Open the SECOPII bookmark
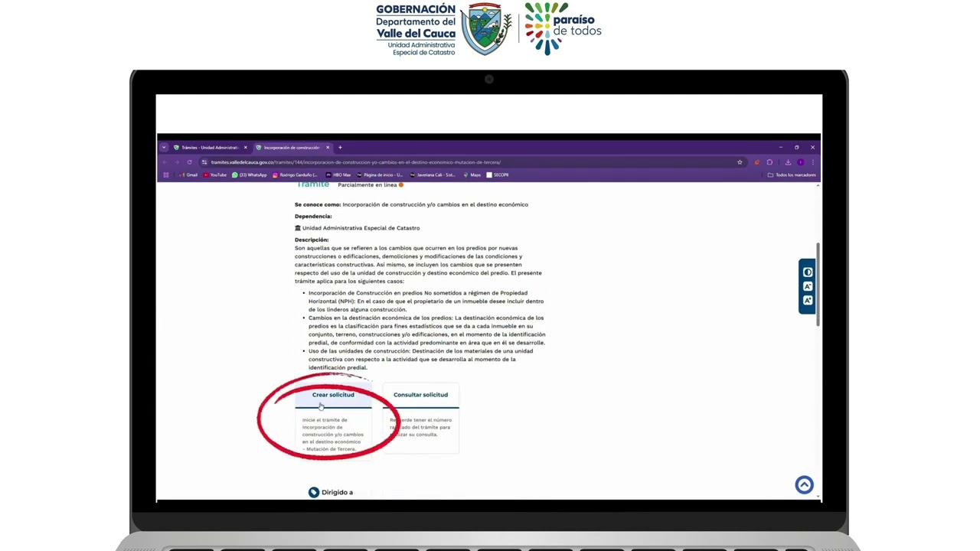 point(498,174)
